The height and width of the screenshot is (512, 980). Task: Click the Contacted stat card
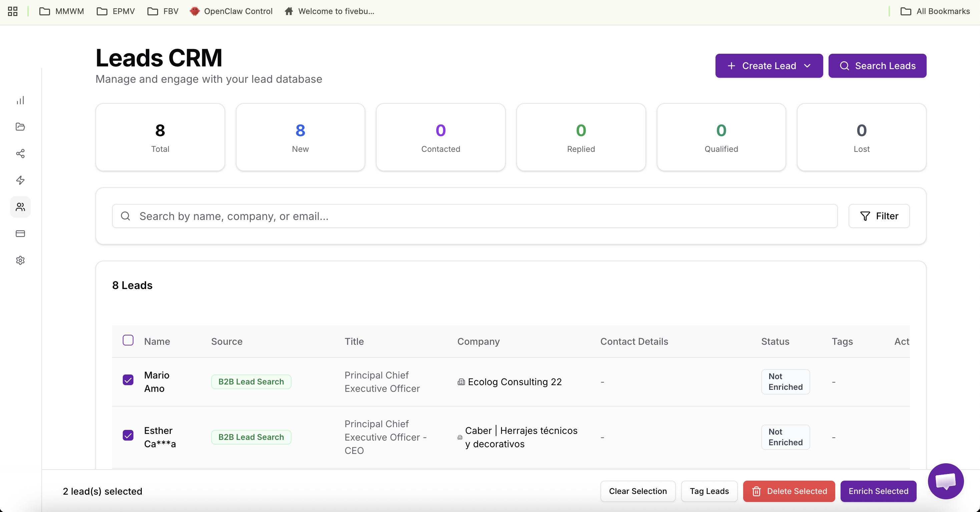440,137
